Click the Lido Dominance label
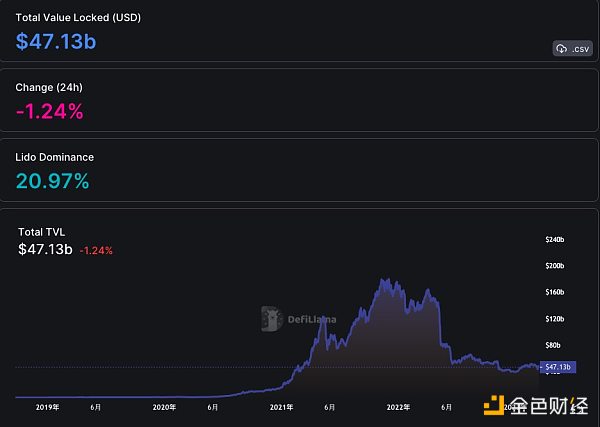The width and height of the screenshot is (600, 427). coord(55,157)
